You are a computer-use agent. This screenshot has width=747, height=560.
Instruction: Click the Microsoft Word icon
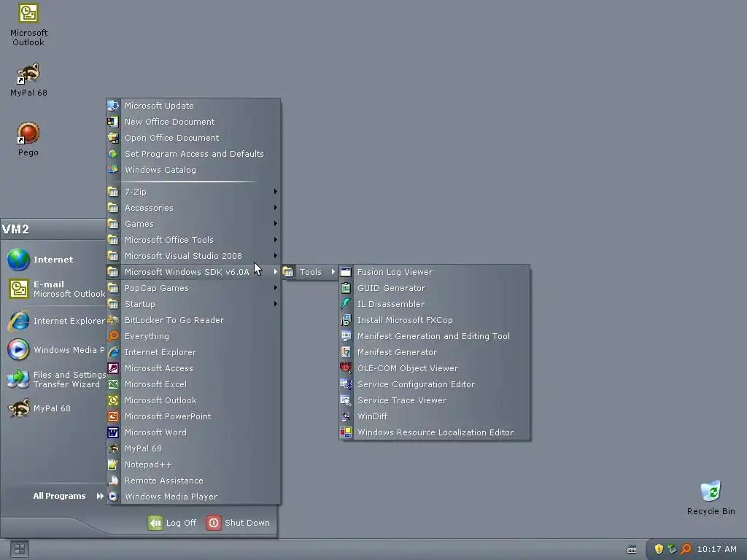point(113,432)
